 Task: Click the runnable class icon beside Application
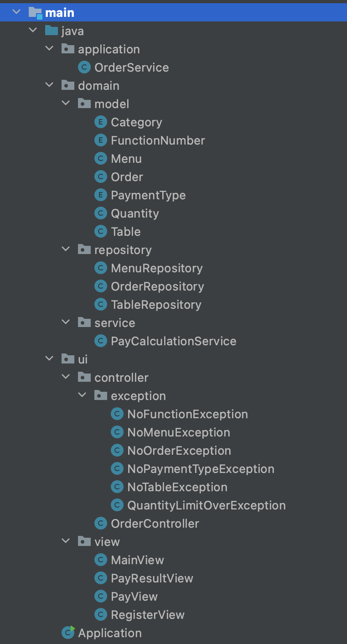point(67,633)
